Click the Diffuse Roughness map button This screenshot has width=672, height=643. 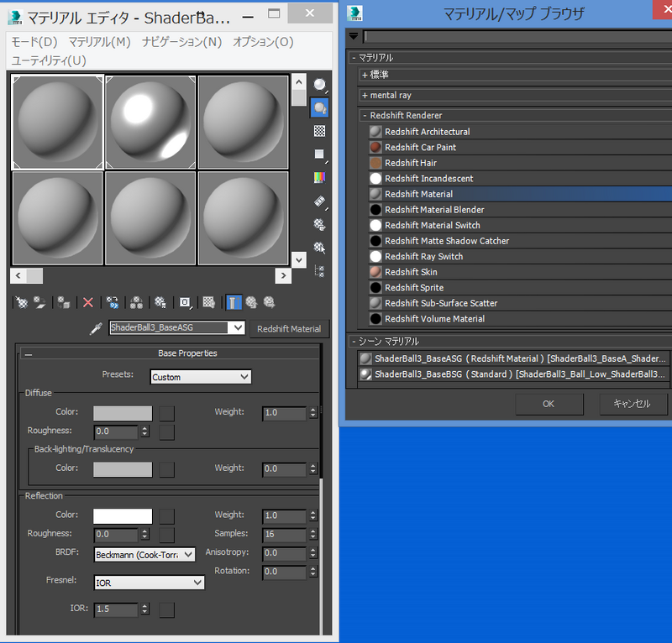(x=166, y=432)
